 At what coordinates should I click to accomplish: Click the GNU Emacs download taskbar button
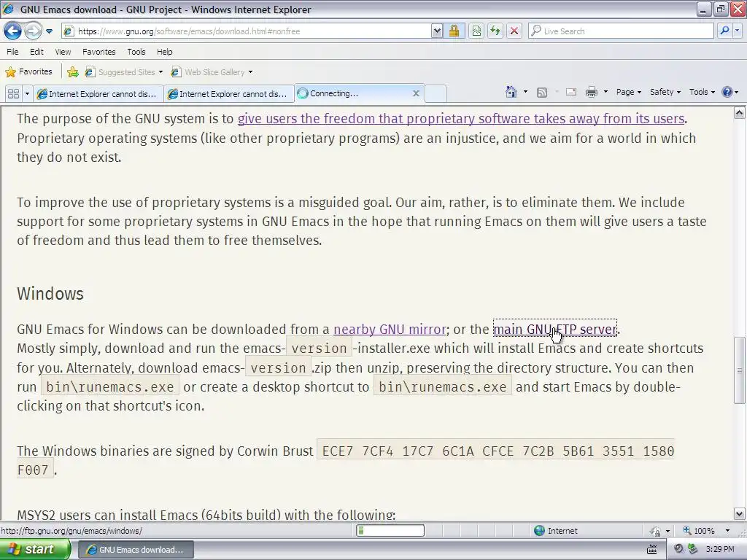[x=135, y=550]
